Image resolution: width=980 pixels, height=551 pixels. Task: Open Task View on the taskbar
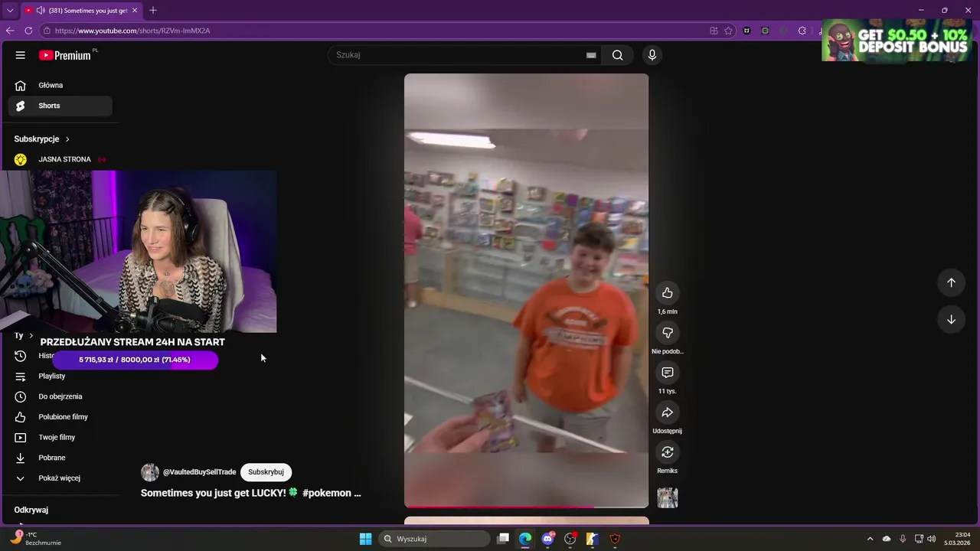(503, 539)
